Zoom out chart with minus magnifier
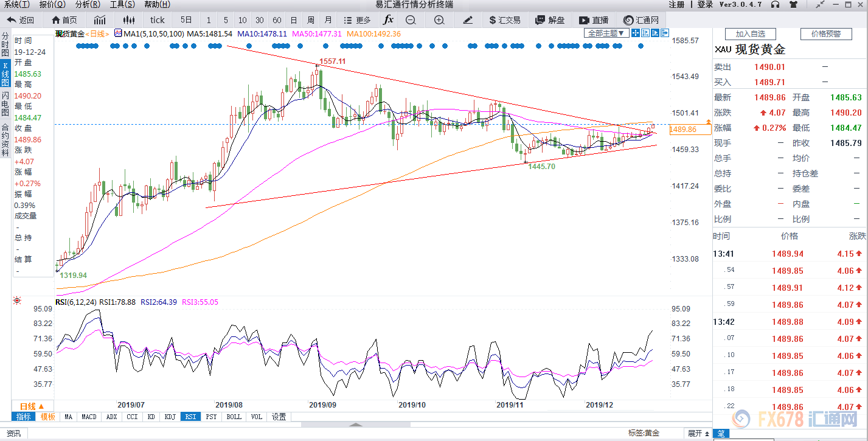 [x=411, y=20]
